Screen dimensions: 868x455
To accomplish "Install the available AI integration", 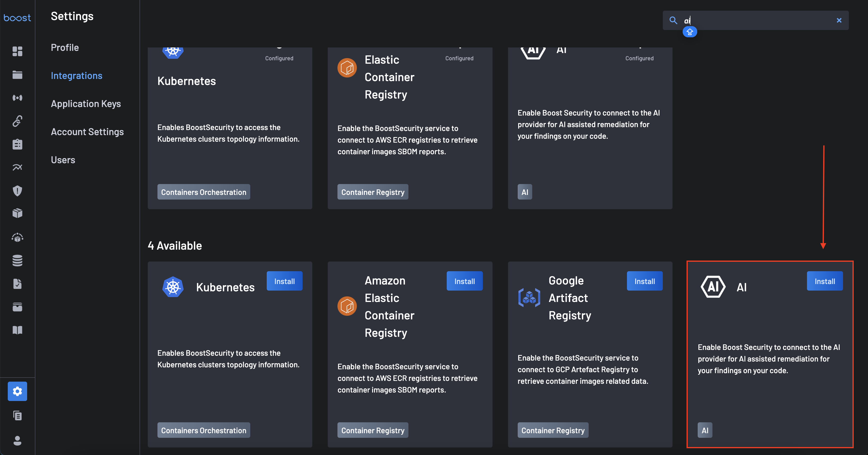I will (x=824, y=281).
